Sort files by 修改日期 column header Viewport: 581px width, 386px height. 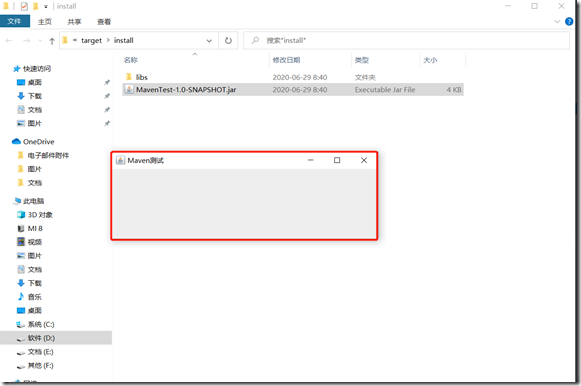pyautogui.click(x=286, y=60)
